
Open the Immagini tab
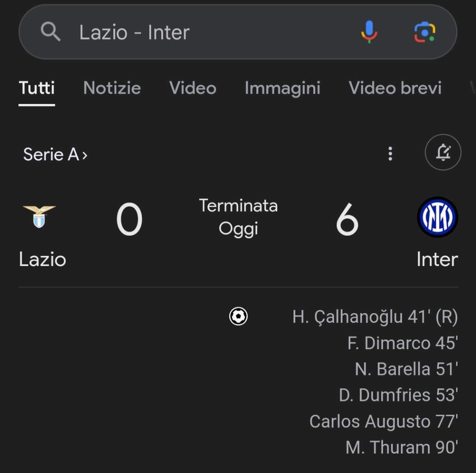(x=283, y=89)
